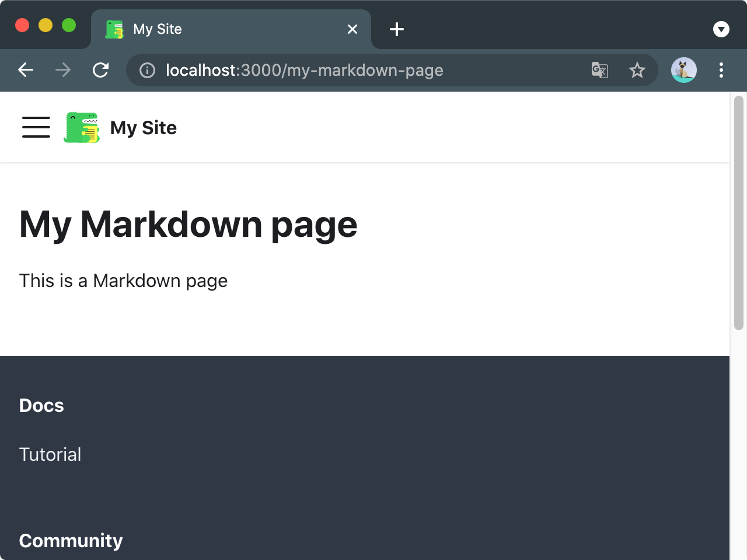Click the red window close button
Screen dimensions: 747x560
pyautogui.click(x=22, y=25)
